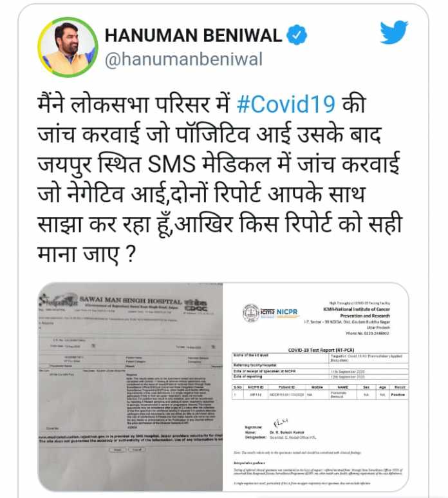Click the Hindi tweet text body

tap(219, 179)
